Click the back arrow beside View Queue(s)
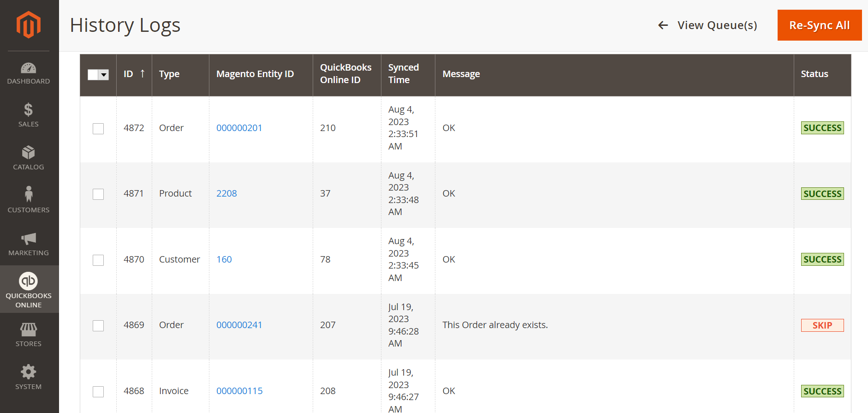868x413 pixels. (663, 25)
